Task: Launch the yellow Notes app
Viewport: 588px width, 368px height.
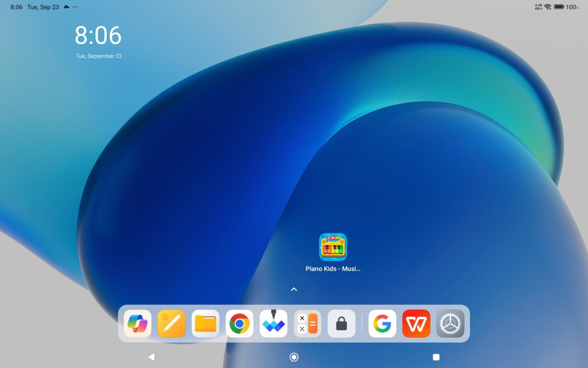Action: coord(171,324)
